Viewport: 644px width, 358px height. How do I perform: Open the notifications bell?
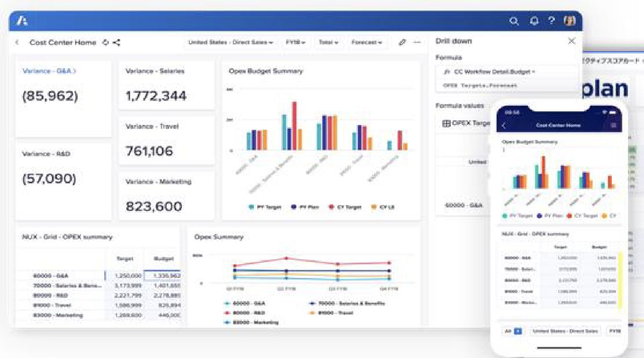point(534,21)
